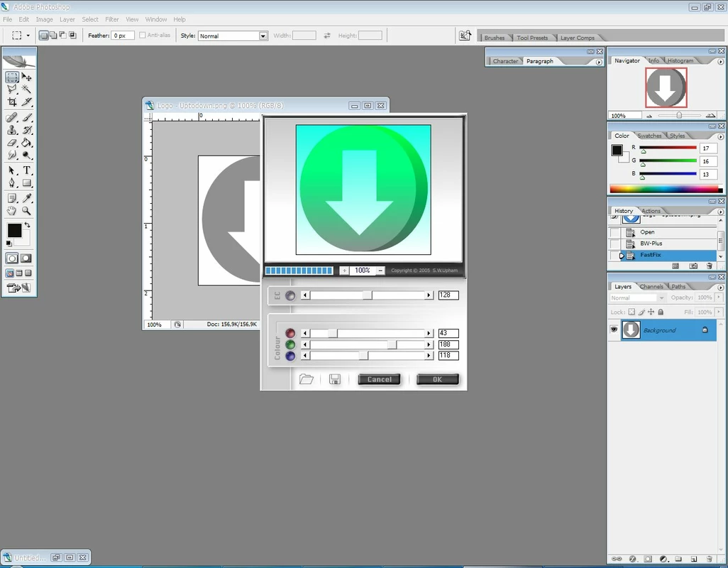The width and height of the screenshot is (728, 568).
Task: Select the Brush tool
Action: tap(26, 117)
